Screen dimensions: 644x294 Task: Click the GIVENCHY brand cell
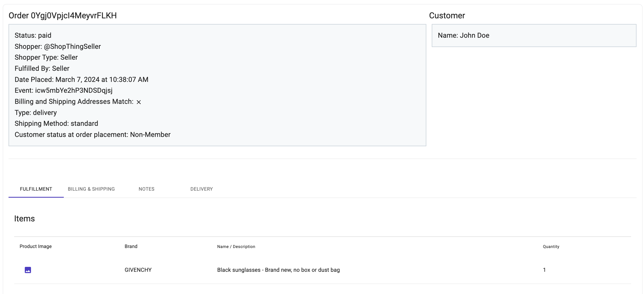click(x=138, y=270)
